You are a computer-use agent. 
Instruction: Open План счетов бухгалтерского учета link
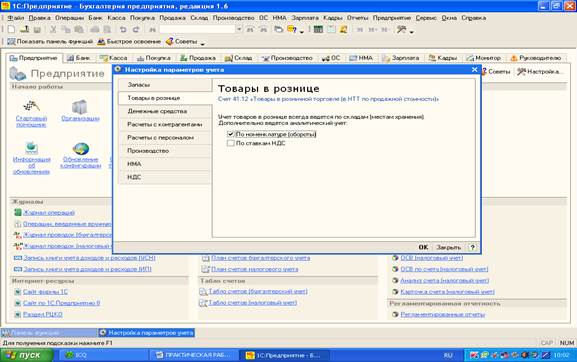[261, 258]
